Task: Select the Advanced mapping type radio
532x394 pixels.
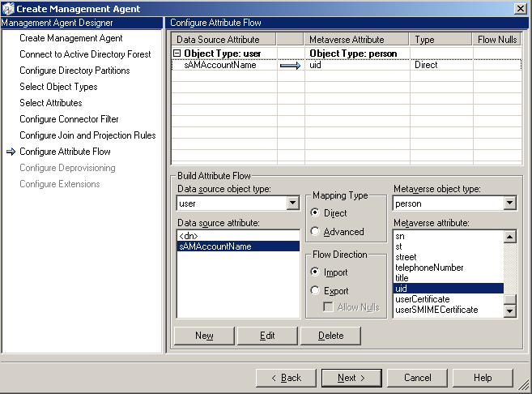Action: coord(315,231)
